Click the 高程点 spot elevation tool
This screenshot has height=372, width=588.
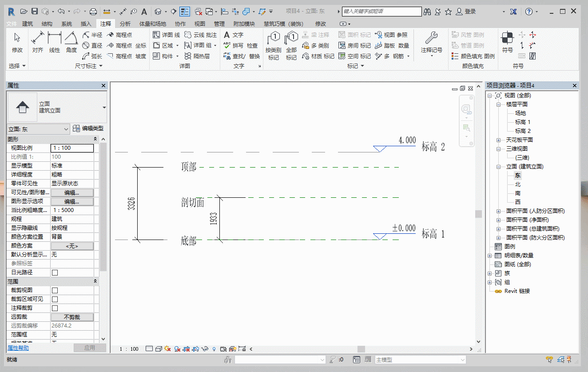pyautogui.click(x=119, y=35)
